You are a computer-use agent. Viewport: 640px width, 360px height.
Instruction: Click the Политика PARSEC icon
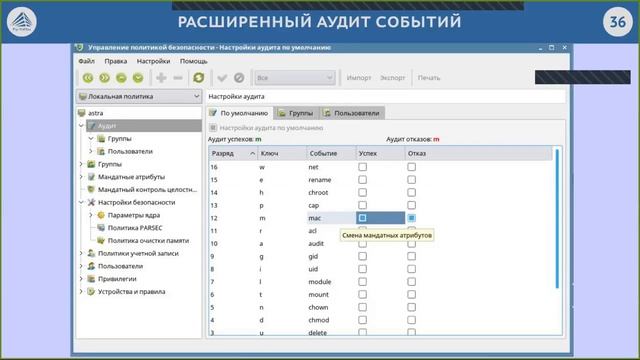(x=101, y=228)
